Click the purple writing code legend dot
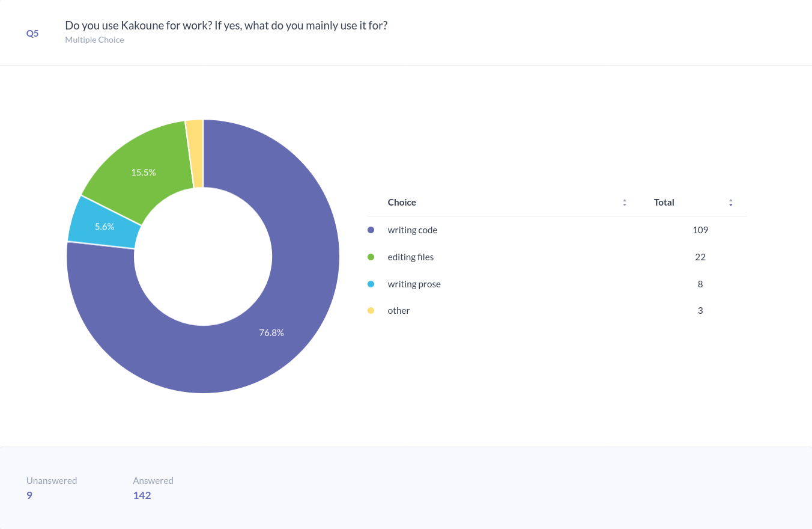Image resolution: width=812 pixels, height=529 pixels. pos(371,230)
